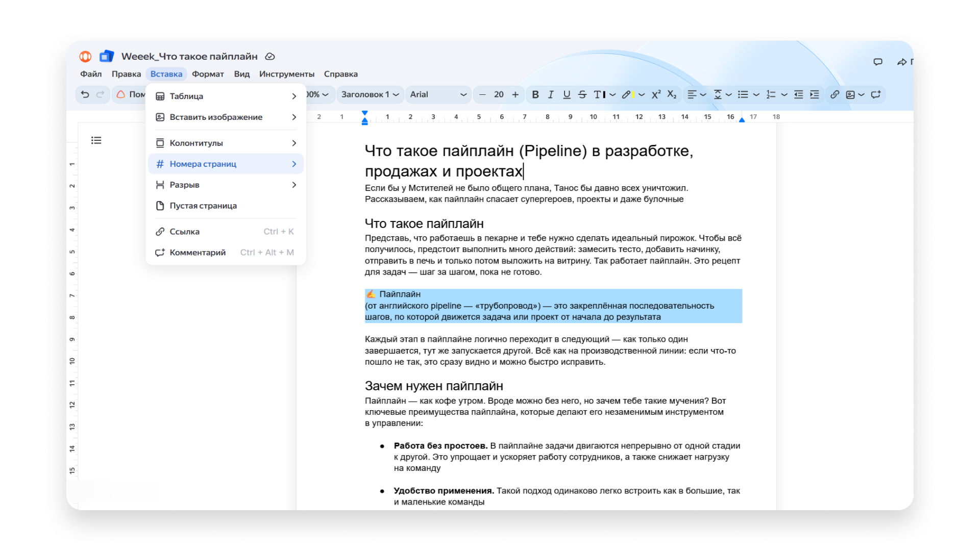Toggle italic formatting
This screenshot has height=551, width=980.
pyautogui.click(x=551, y=94)
